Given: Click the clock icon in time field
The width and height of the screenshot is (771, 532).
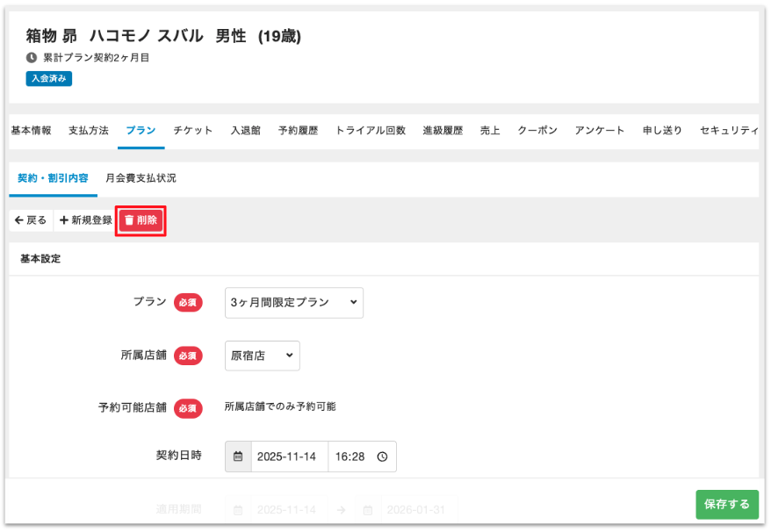Looking at the screenshot, I should (x=382, y=457).
